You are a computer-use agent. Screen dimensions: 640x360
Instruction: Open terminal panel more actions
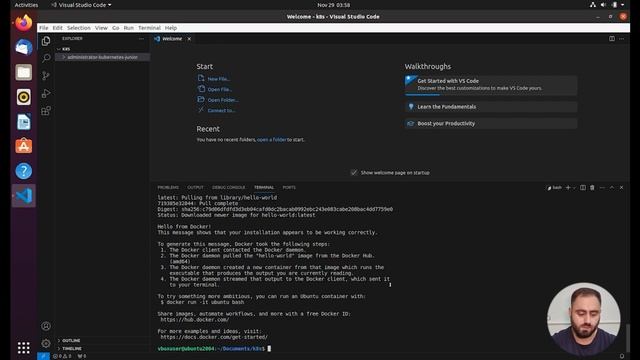point(602,188)
